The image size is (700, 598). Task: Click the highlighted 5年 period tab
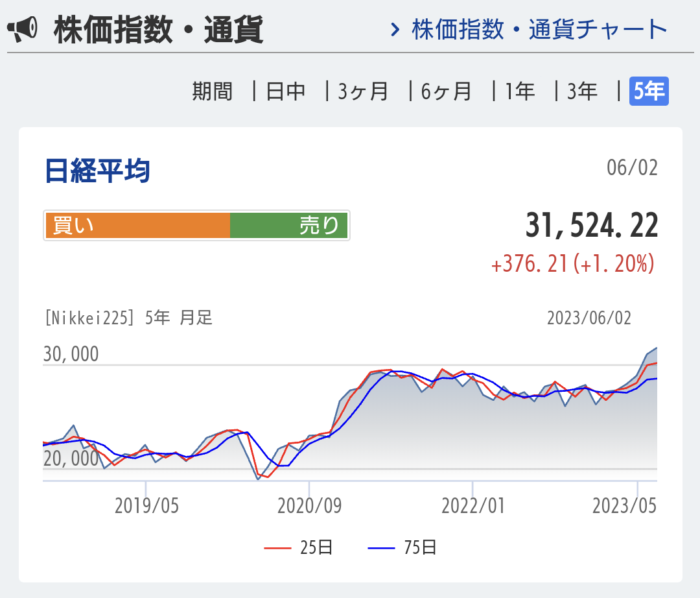click(649, 91)
